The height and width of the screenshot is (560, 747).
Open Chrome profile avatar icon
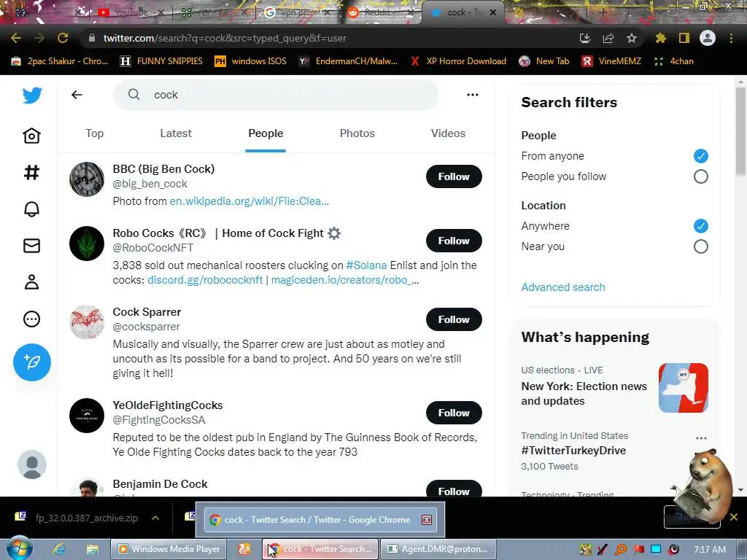708,38
